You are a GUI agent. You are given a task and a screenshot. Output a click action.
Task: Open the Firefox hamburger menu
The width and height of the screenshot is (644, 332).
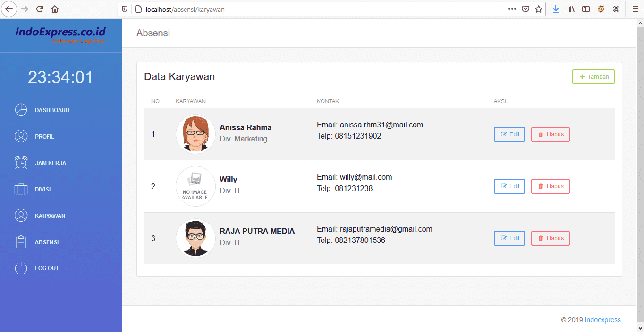click(635, 9)
